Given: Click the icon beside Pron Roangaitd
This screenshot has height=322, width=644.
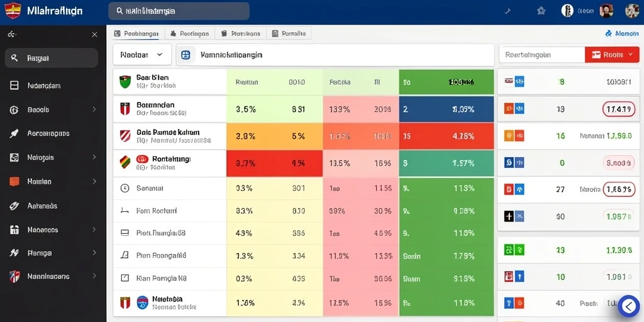Looking at the screenshot, I should pos(125,255).
